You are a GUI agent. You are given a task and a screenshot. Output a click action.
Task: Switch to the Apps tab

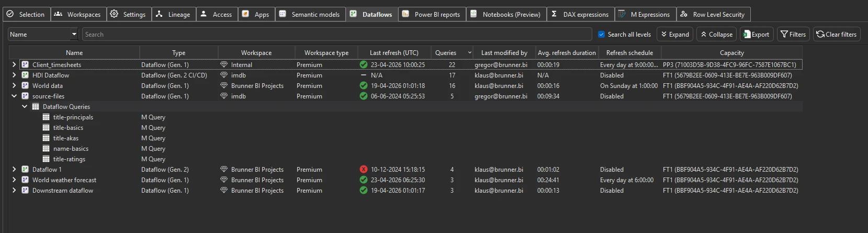(256, 14)
